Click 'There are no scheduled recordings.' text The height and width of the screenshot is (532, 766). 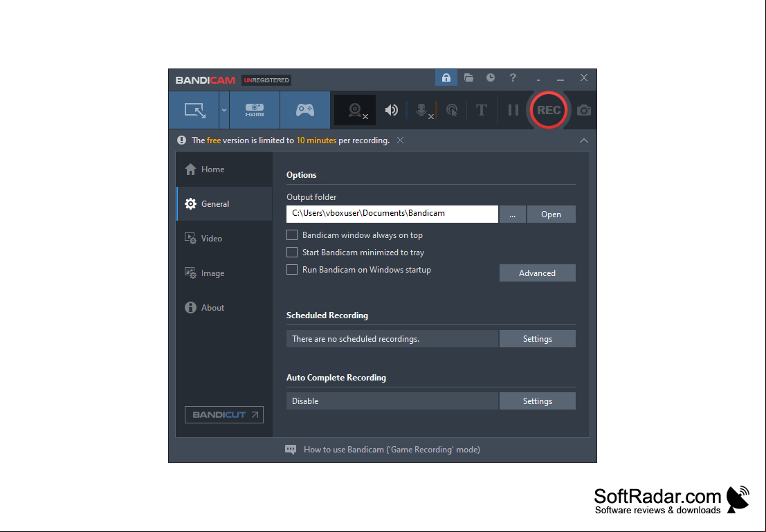pyautogui.click(x=356, y=339)
